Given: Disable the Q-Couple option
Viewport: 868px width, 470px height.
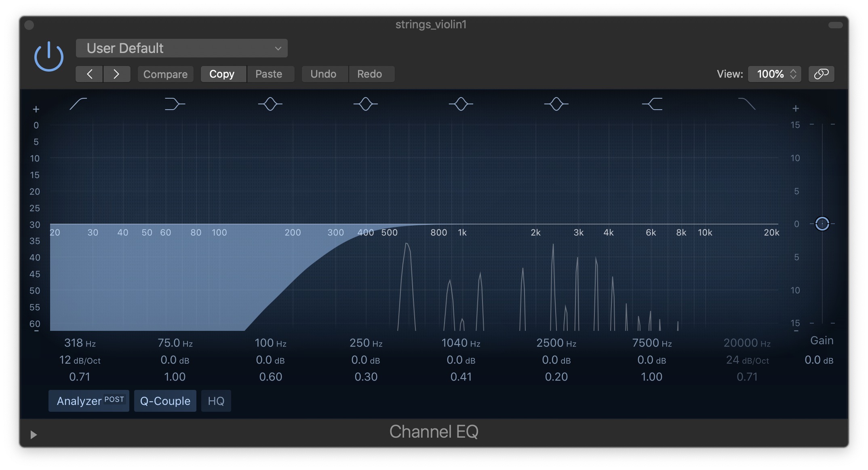Looking at the screenshot, I should click(165, 401).
